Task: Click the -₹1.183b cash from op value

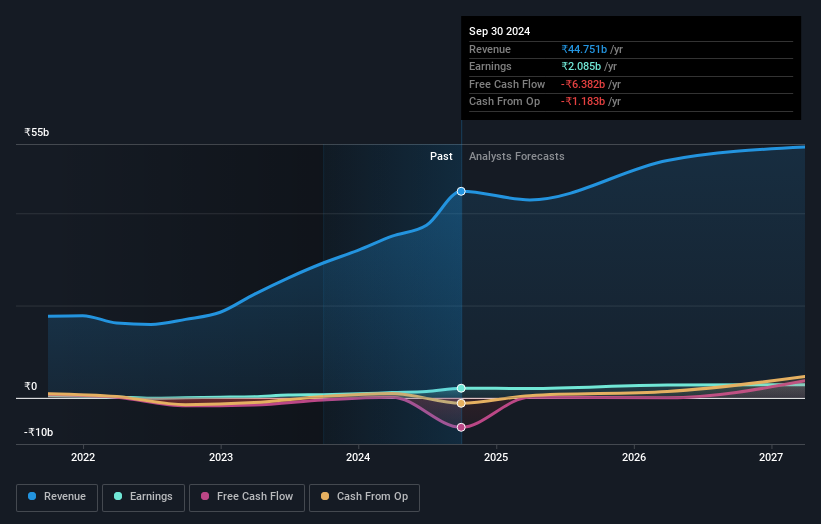Action: [583, 102]
